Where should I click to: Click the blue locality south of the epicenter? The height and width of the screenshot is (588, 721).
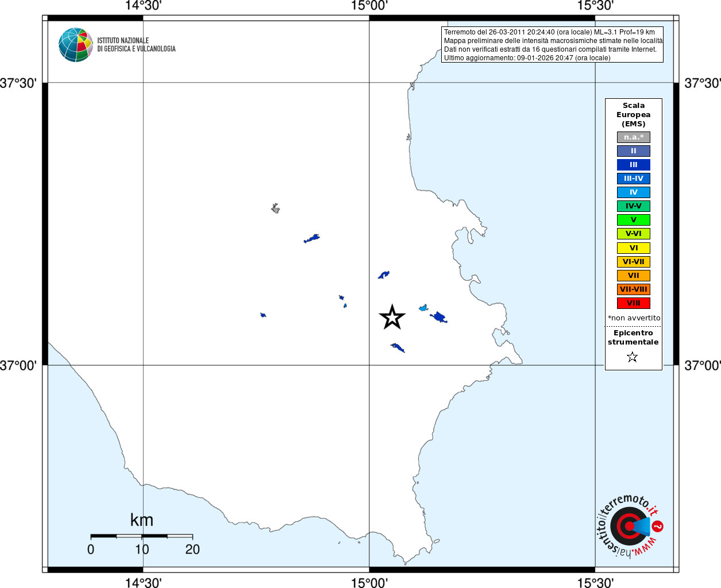pyautogui.click(x=398, y=347)
